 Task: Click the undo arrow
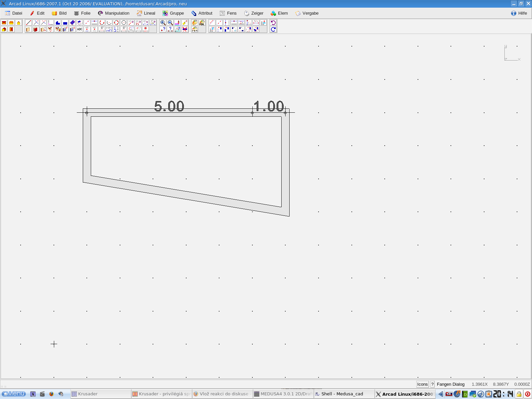pyautogui.click(x=273, y=23)
